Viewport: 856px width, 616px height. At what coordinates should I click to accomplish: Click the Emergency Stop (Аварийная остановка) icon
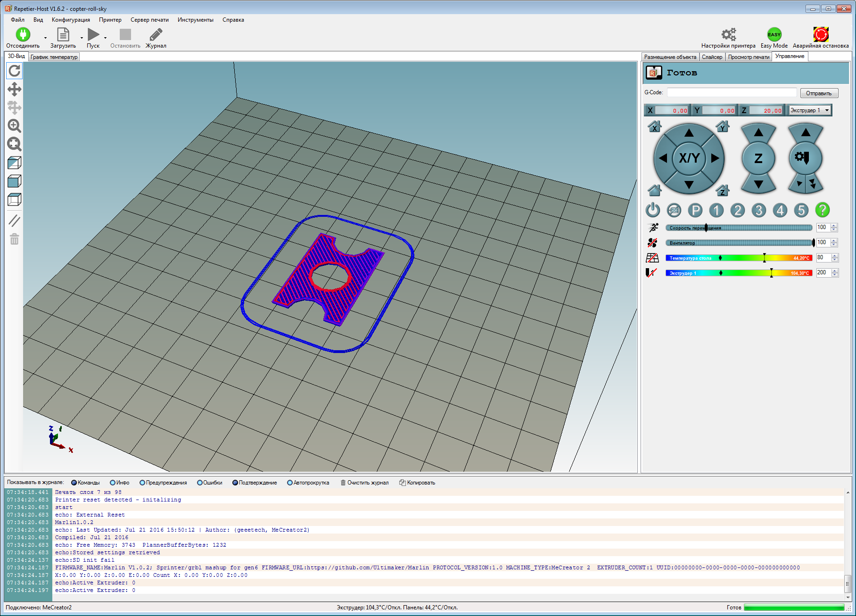click(821, 35)
